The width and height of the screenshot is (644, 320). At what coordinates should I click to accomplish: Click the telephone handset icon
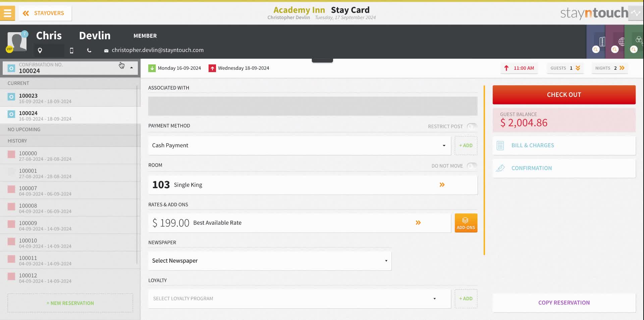89,50
